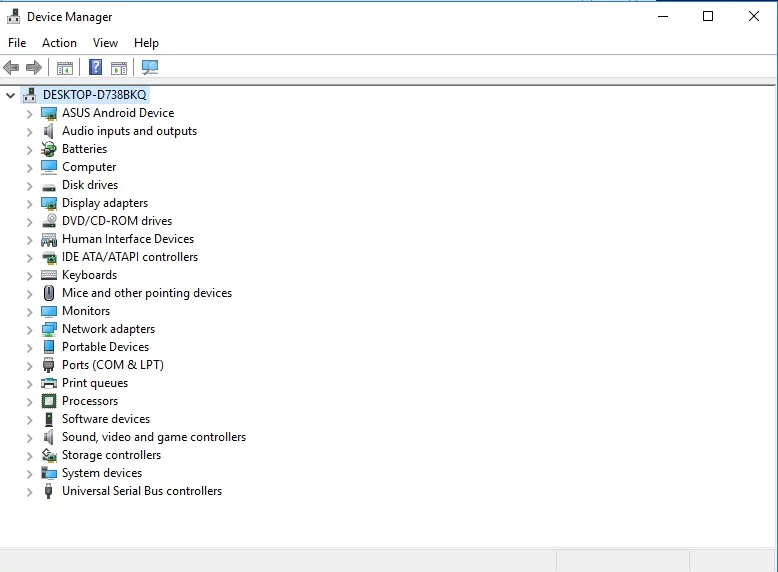Open the File menu
This screenshot has height=572, width=778.
point(17,43)
